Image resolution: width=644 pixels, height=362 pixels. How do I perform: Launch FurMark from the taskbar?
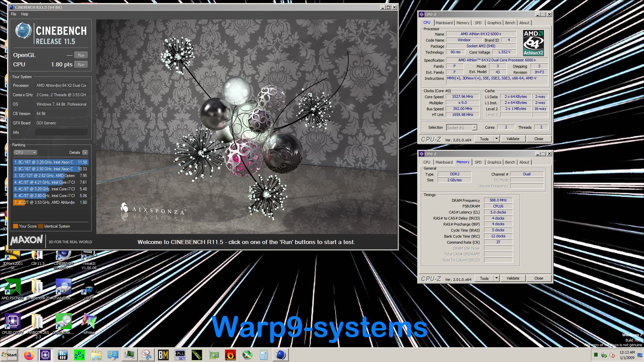(230, 355)
